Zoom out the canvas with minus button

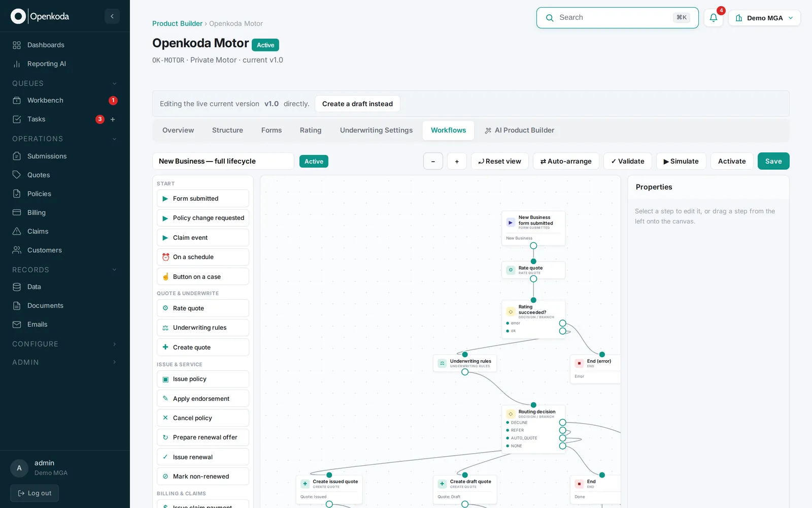click(433, 162)
